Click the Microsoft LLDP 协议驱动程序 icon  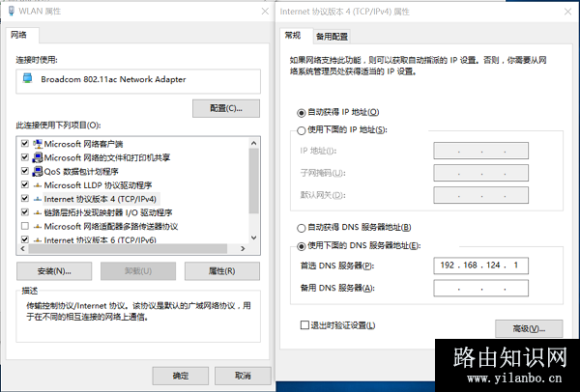38,185
